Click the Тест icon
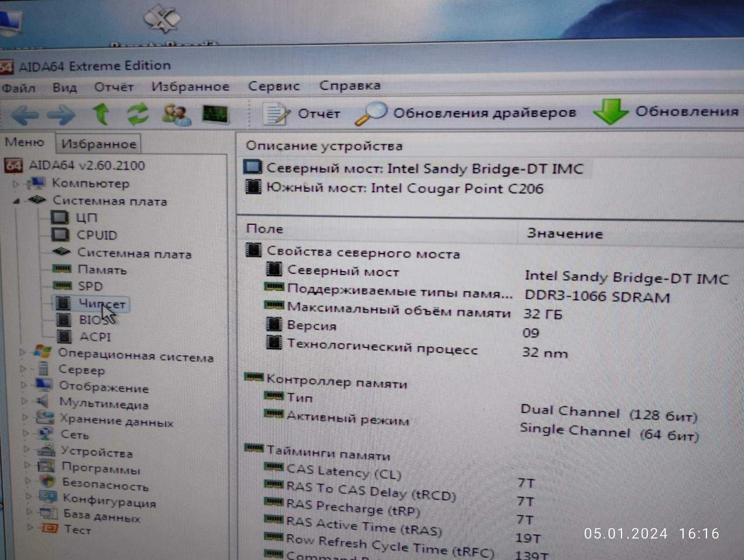This screenshot has height=560, width=744. click(49, 528)
